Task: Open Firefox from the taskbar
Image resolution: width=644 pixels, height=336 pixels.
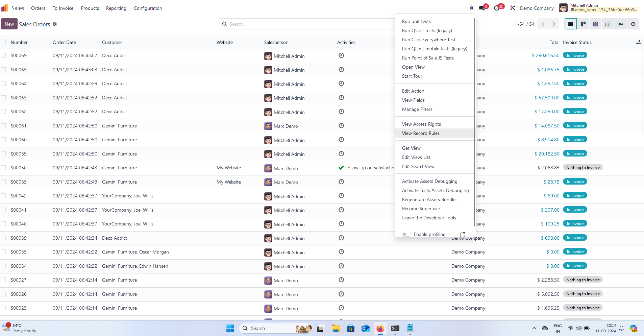Action: [380, 328]
